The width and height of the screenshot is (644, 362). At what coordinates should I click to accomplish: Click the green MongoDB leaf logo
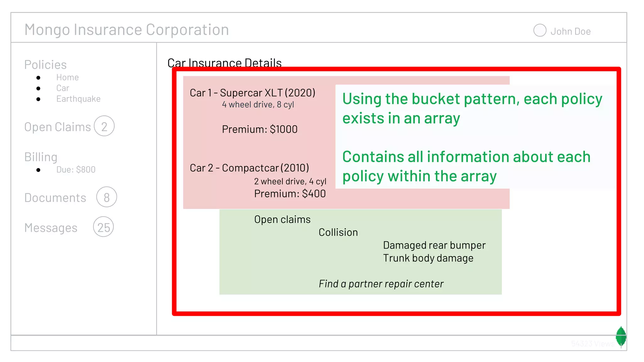(621, 336)
